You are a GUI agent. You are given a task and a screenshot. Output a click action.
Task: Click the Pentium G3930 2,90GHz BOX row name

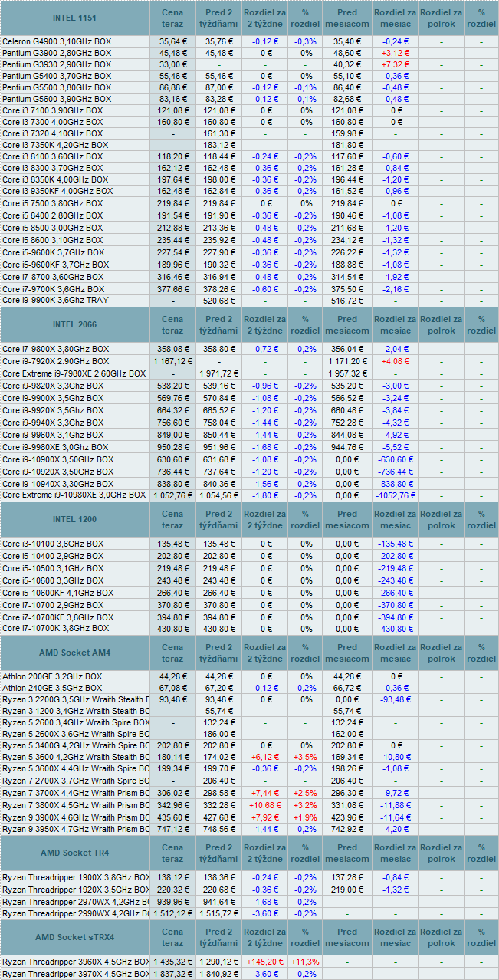point(57,64)
